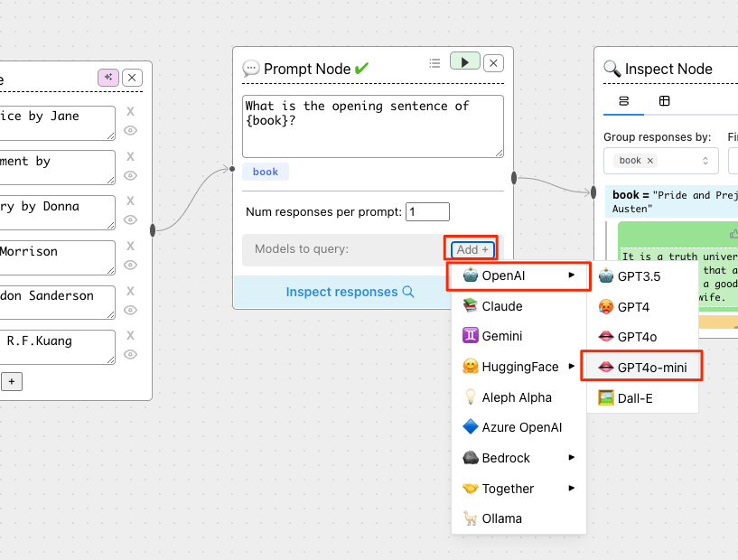Image resolution: width=738 pixels, height=560 pixels.
Task: Click the Inspect Node input handle
Action: 593,192
